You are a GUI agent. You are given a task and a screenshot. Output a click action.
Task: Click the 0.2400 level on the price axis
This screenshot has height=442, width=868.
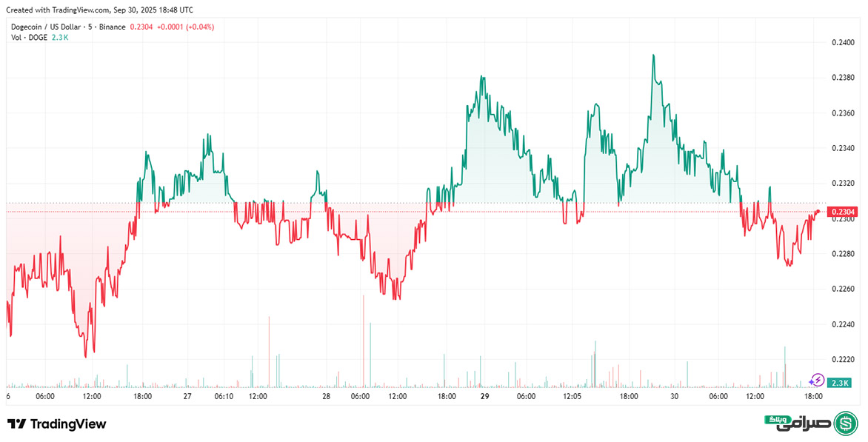[842, 43]
